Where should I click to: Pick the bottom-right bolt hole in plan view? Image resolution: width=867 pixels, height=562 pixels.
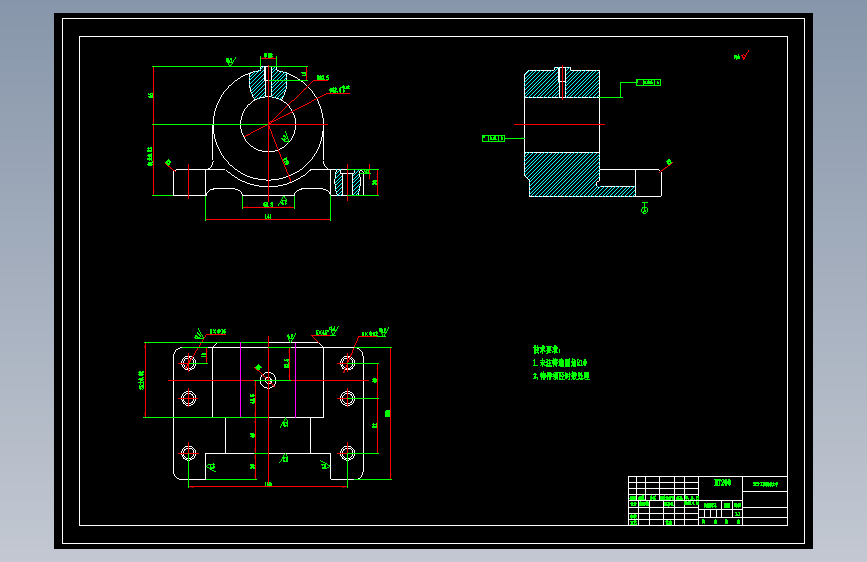[347, 453]
